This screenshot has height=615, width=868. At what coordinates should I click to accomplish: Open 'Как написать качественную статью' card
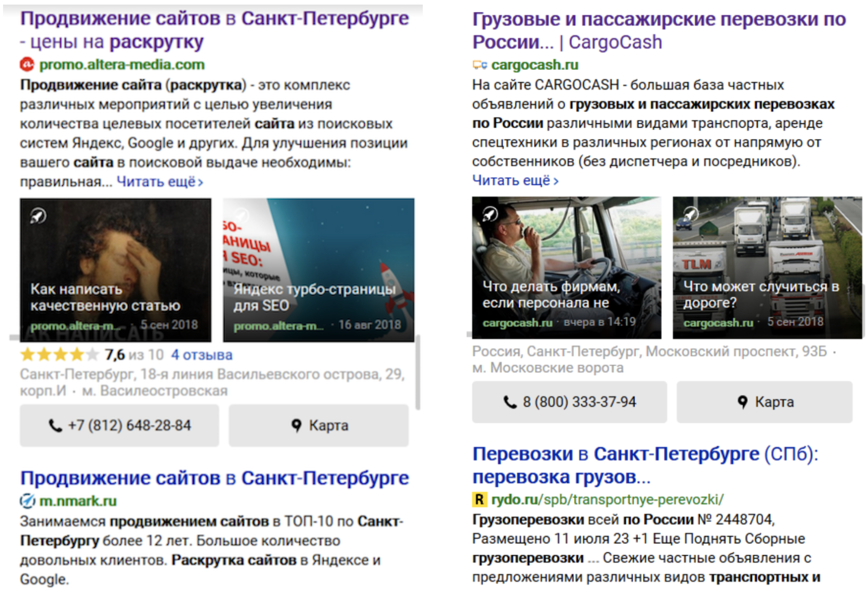coord(116,270)
